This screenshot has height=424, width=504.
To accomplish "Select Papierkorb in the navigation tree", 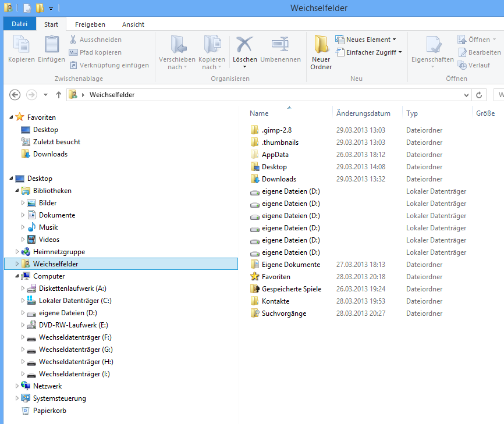I will point(49,410).
